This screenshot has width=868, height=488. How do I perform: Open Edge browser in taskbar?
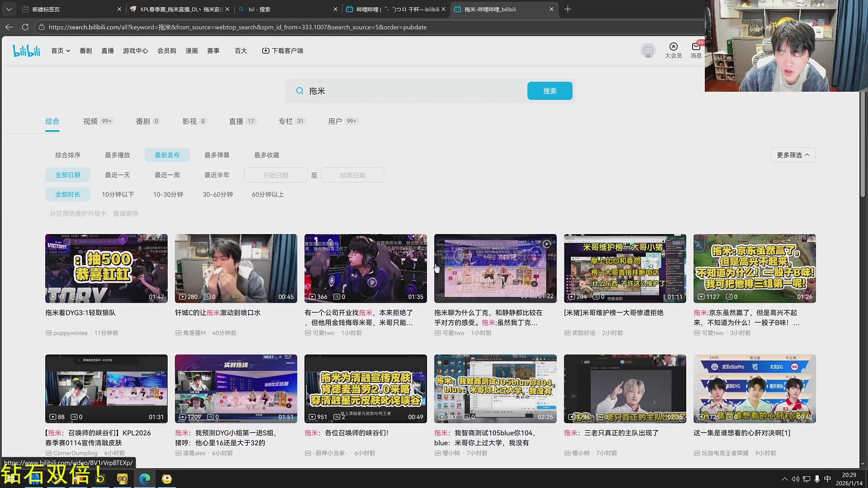point(145,479)
